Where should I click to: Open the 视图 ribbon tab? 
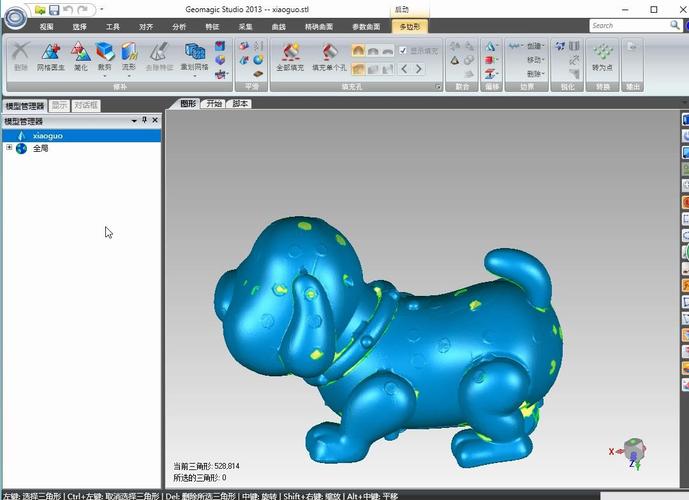tap(47, 27)
